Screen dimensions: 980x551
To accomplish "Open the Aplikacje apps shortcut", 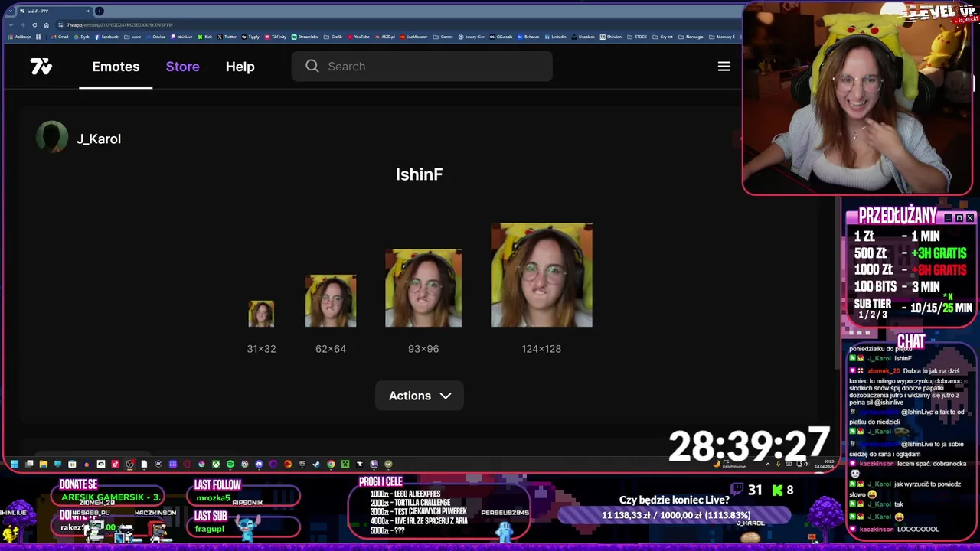I will coord(19,37).
